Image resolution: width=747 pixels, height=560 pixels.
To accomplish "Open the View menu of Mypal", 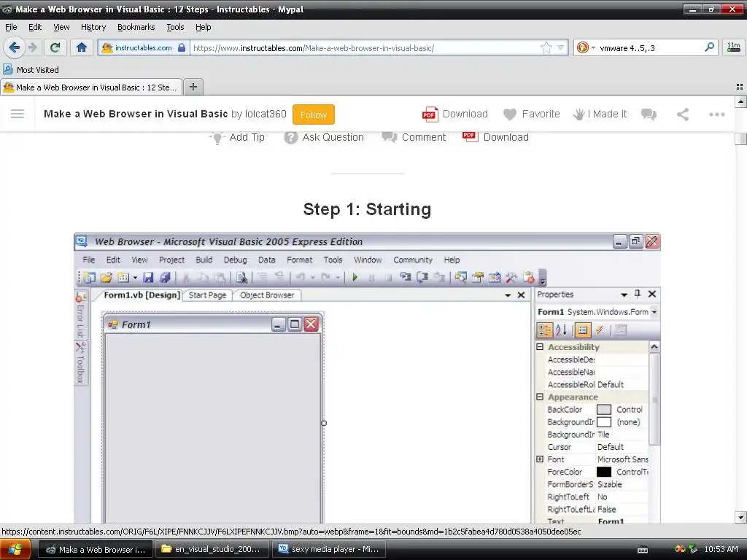I will click(61, 27).
